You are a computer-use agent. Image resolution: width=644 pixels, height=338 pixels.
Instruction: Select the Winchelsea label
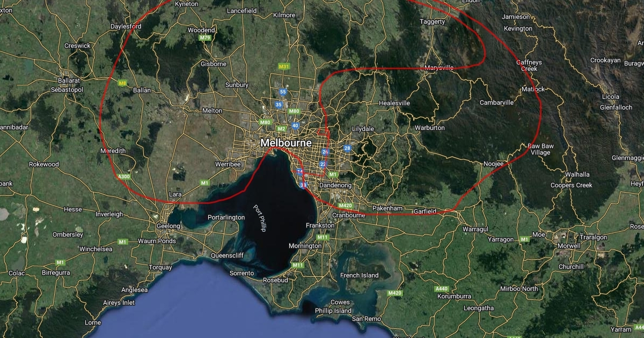coord(96,249)
